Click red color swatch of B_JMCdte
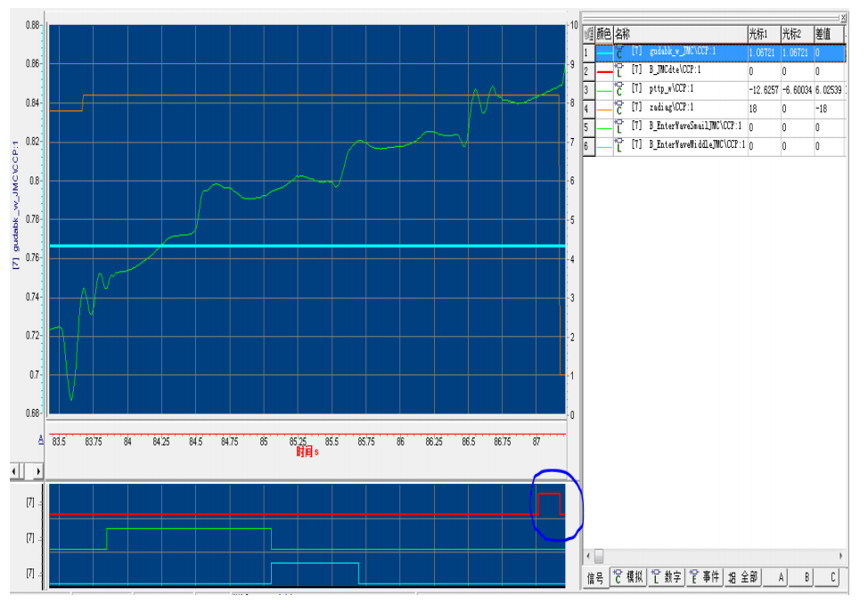The image size is (868, 604). coord(604,72)
